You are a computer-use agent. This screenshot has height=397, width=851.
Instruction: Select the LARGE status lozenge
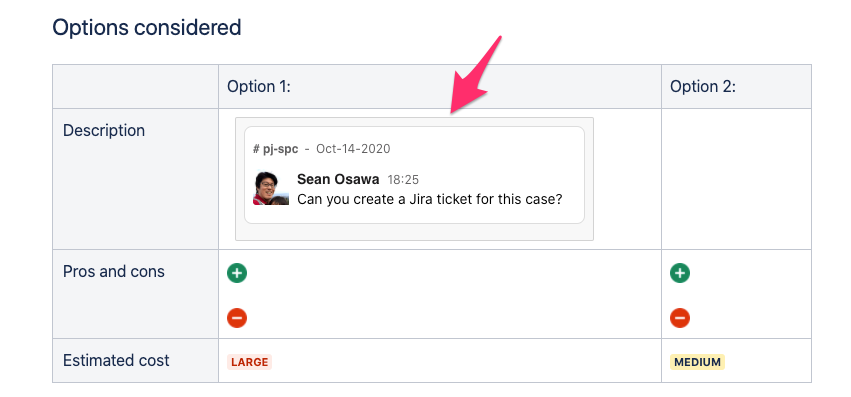(250, 362)
